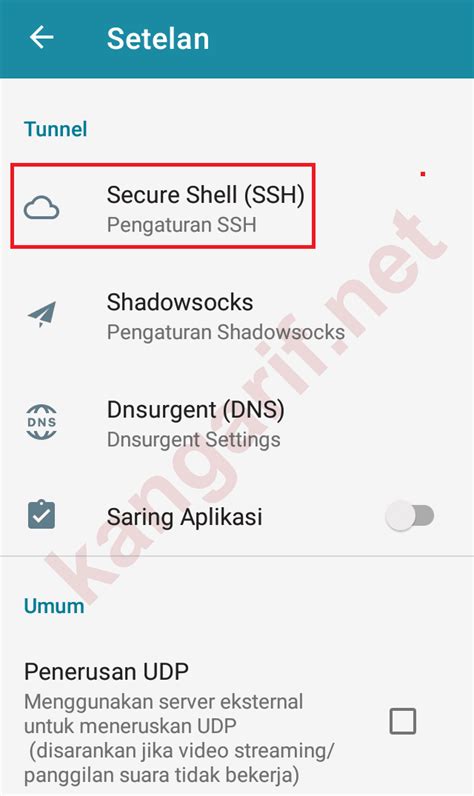The width and height of the screenshot is (474, 796).
Task: Tap the Penerusan UDP description text
Action: [179, 739]
